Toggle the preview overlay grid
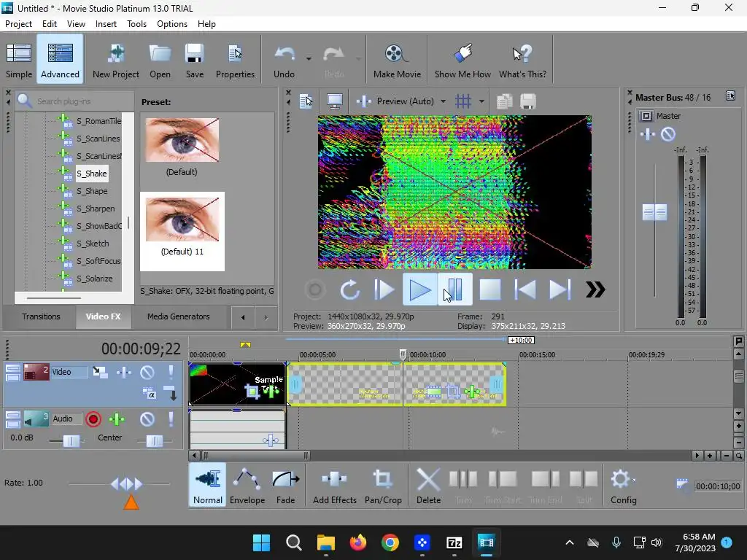 coord(463,101)
